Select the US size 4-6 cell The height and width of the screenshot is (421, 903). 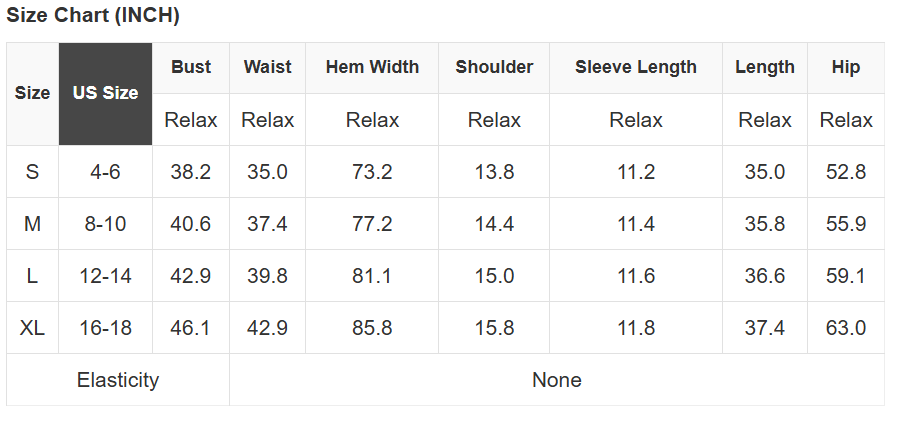point(105,172)
